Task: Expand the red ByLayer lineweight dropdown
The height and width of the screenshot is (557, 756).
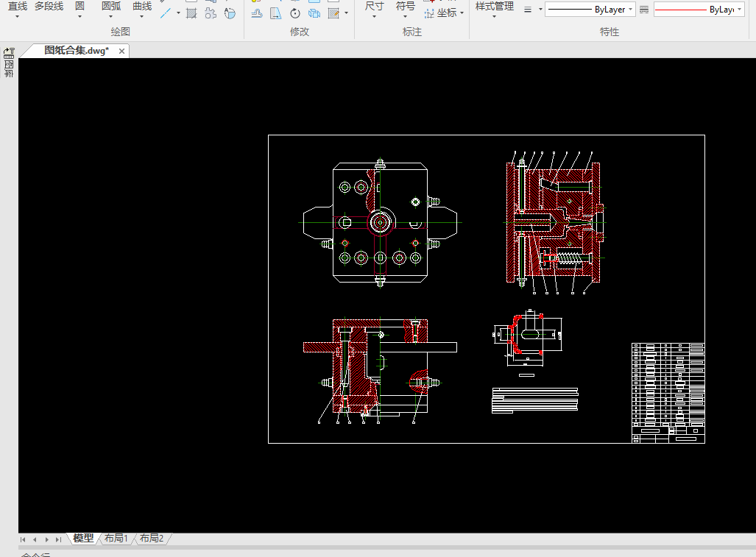Action: click(x=739, y=10)
